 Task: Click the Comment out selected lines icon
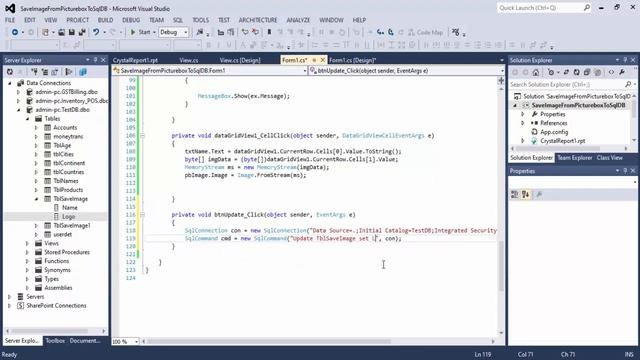[245, 32]
